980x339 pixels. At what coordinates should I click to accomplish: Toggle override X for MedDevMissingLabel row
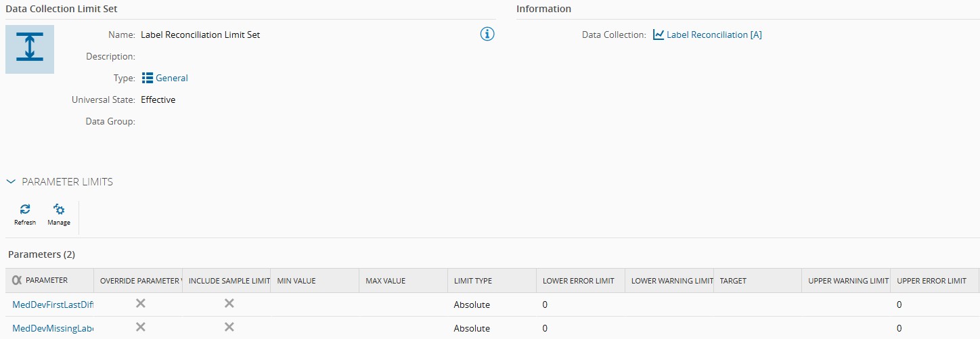pyautogui.click(x=141, y=327)
